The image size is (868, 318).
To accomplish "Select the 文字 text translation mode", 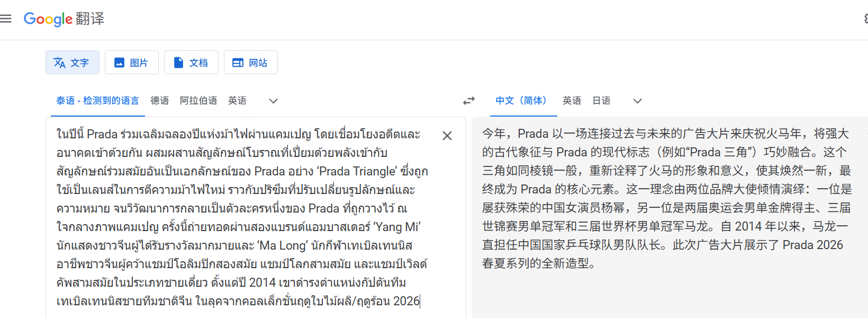I will pos(72,63).
